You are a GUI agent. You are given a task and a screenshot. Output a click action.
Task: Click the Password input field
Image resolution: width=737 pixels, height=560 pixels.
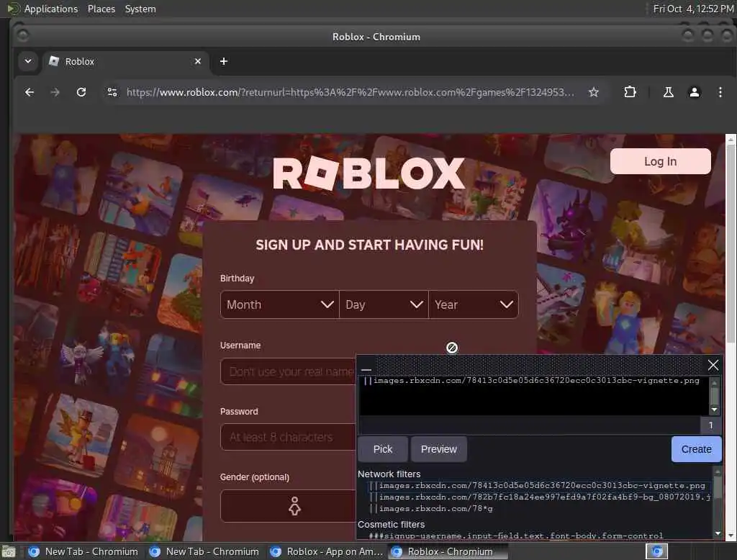coord(288,438)
